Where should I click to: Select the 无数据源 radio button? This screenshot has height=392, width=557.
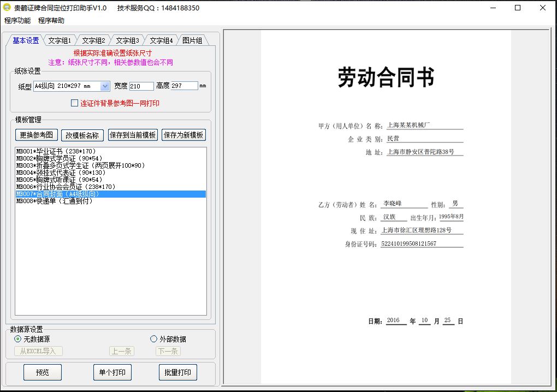tap(17, 338)
